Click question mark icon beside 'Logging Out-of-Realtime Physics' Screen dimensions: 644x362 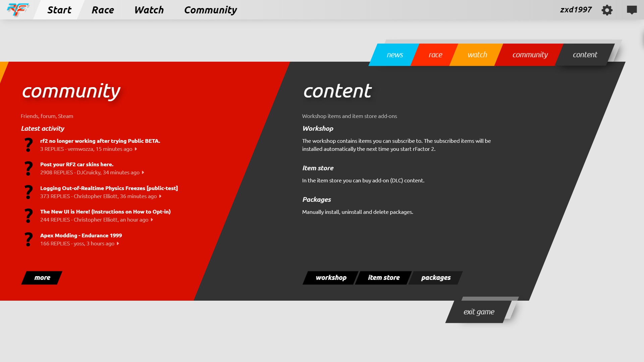click(29, 192)
